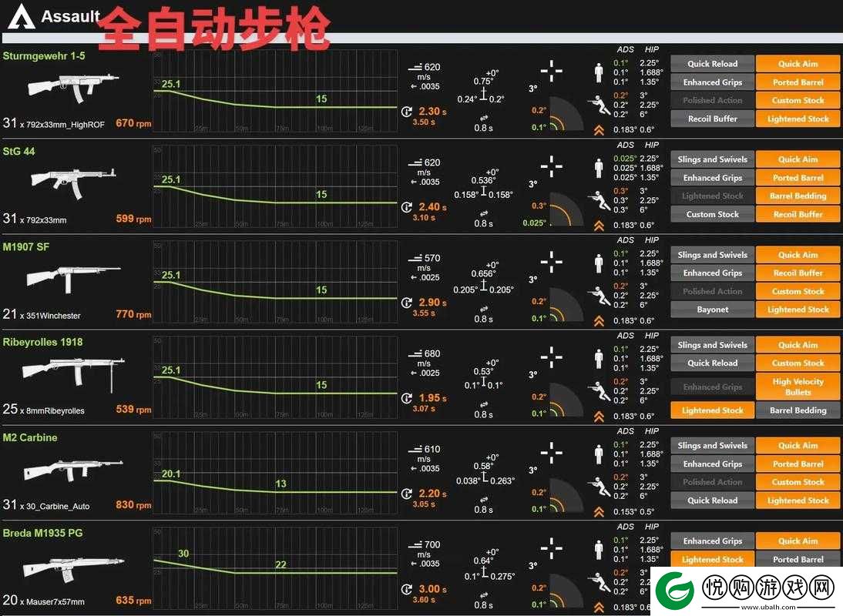Image resolution: width=843 pixels, height=616 pixels.
Task: Toggle Bayonet specialization for M1907 SF
Action: point(712,310)
